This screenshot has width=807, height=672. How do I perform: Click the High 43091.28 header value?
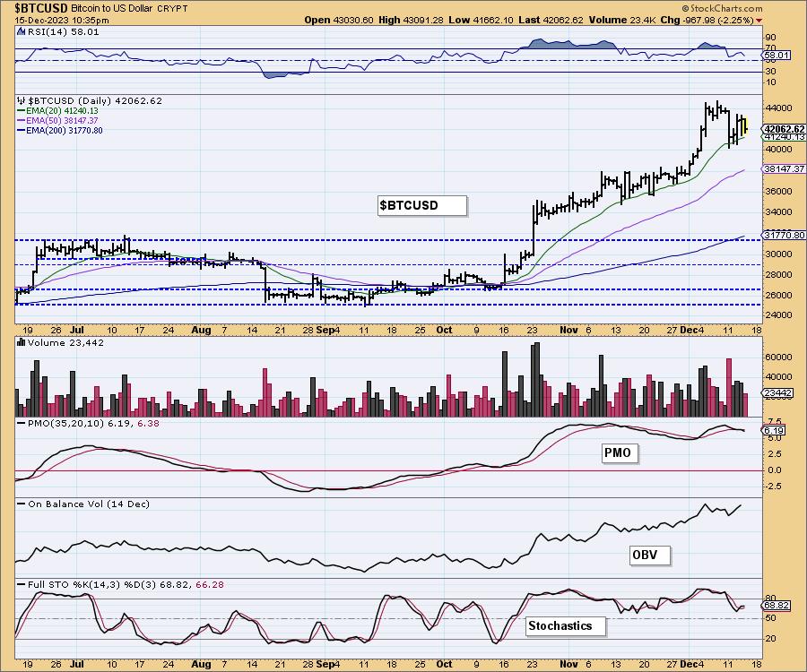point(413,20)
